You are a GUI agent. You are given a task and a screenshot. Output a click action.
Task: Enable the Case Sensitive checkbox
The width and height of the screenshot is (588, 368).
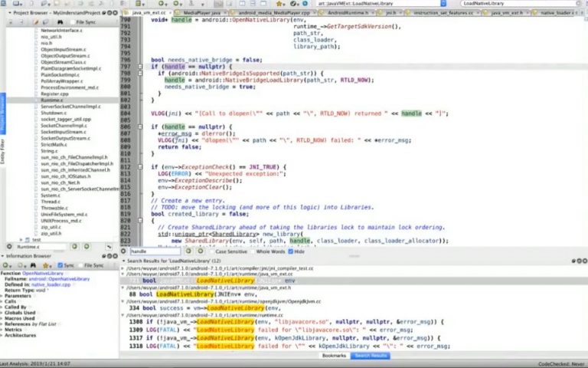click(212, 251)
